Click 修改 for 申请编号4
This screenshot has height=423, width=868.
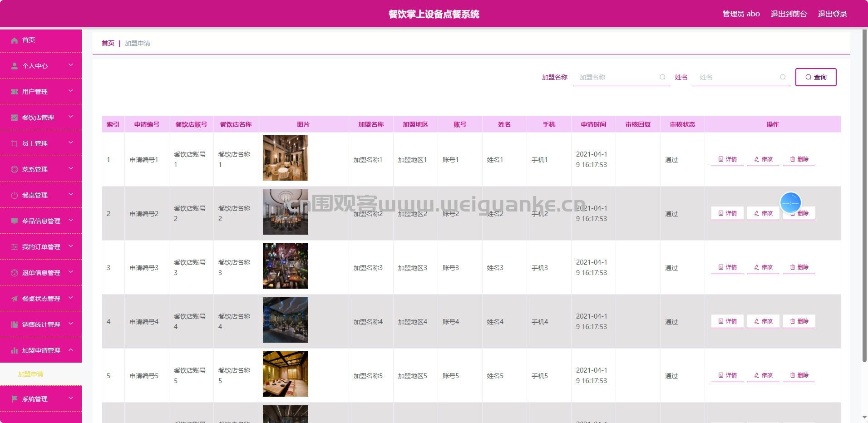click(x=763, y=321)
